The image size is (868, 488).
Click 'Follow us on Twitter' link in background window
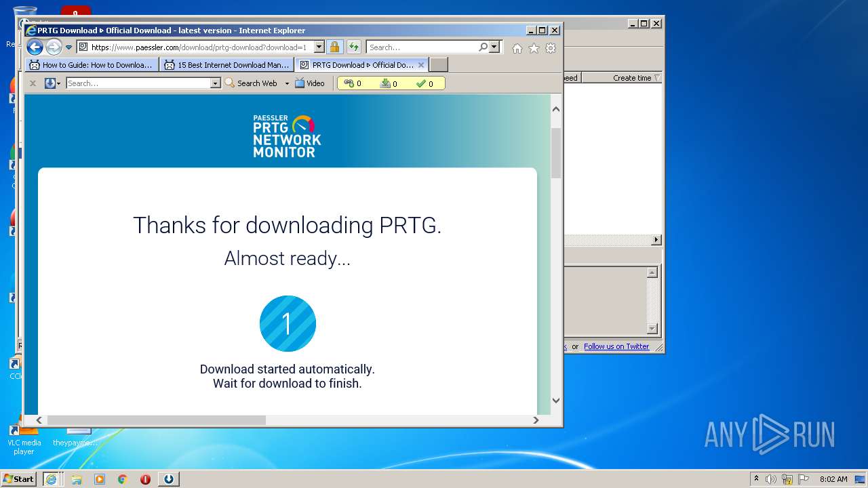coord(616,346)
